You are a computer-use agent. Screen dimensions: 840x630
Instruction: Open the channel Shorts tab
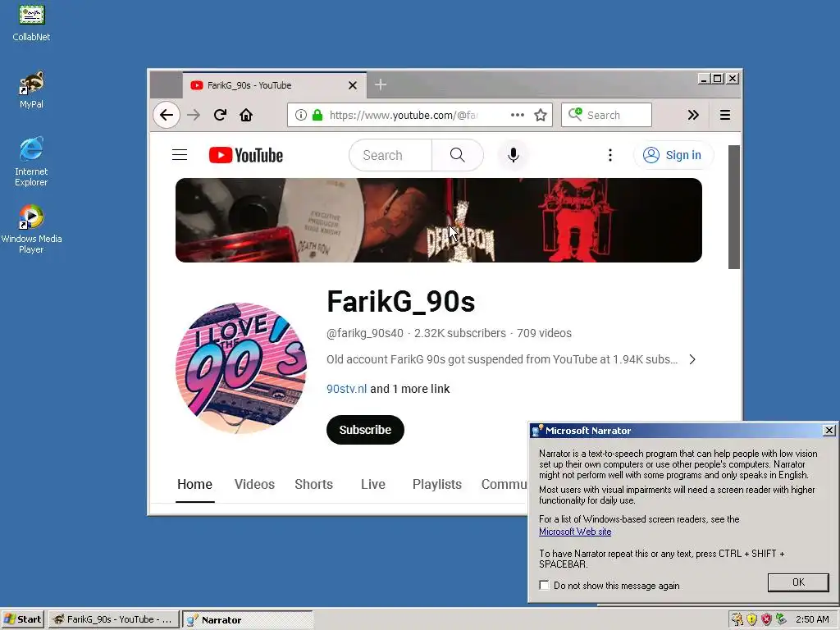pos(314,485)
